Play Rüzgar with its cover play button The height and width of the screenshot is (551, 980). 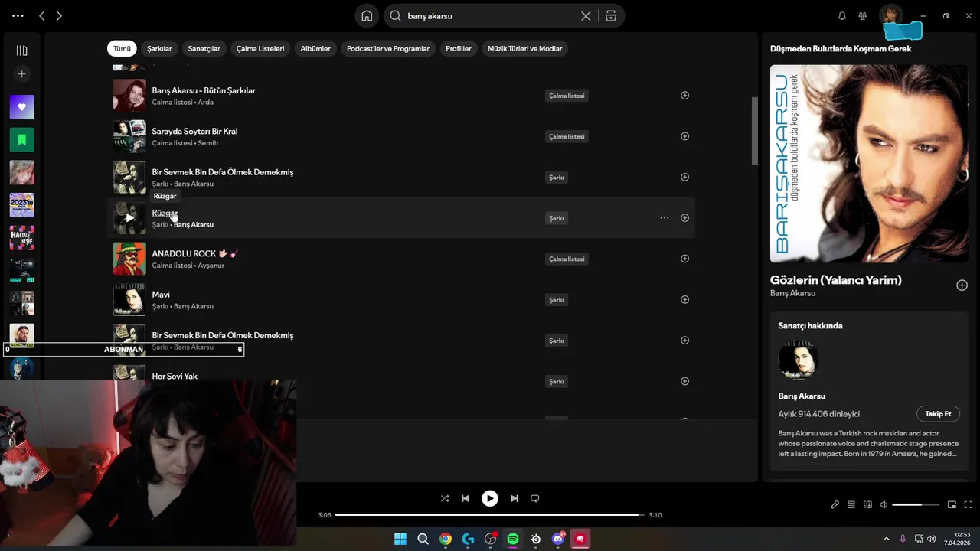coord(129,218)
